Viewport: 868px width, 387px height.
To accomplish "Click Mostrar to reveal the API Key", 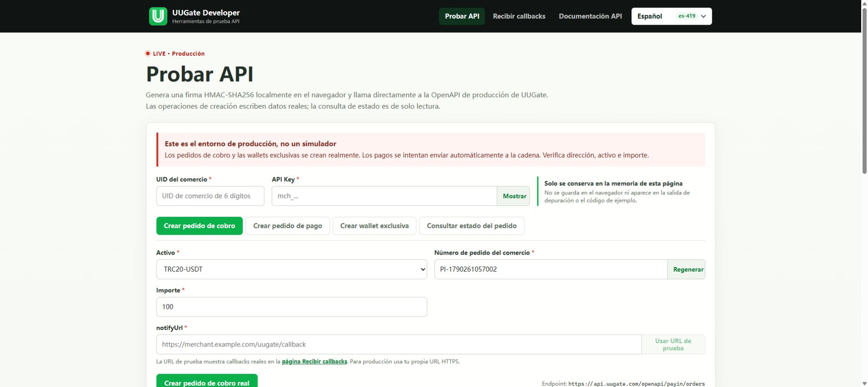I will pos(514,196).
